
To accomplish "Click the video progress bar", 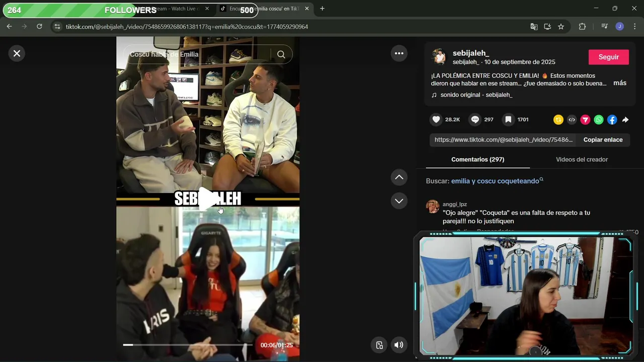I will (187, 345).
